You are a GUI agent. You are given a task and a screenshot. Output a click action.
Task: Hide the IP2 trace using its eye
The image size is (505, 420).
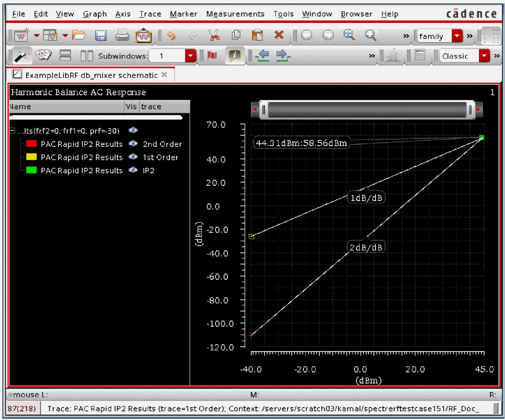tap(133, 170)
